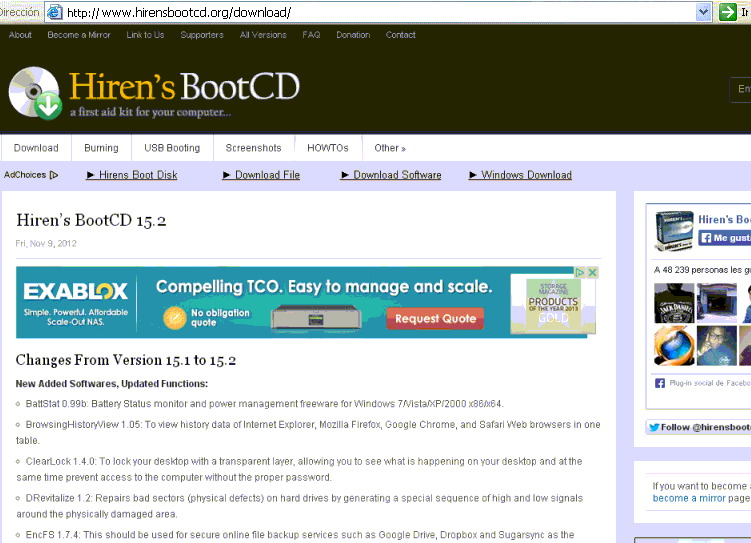Image resolution: width=751 pixels, height=543 pixels.
Task: Click the Products of the Year badge
Action: 553,302
